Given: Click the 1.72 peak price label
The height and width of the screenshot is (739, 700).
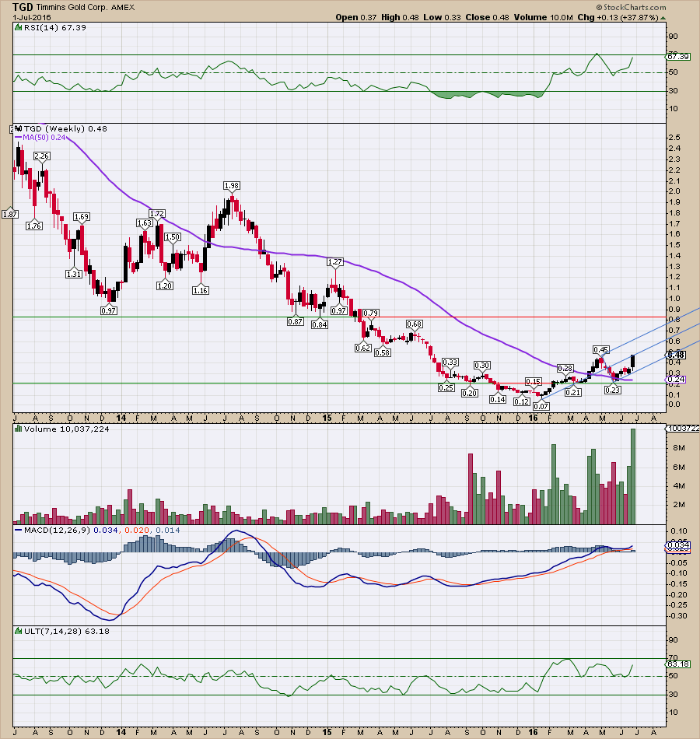Looking at the screenshot, I should click(157, 213).
